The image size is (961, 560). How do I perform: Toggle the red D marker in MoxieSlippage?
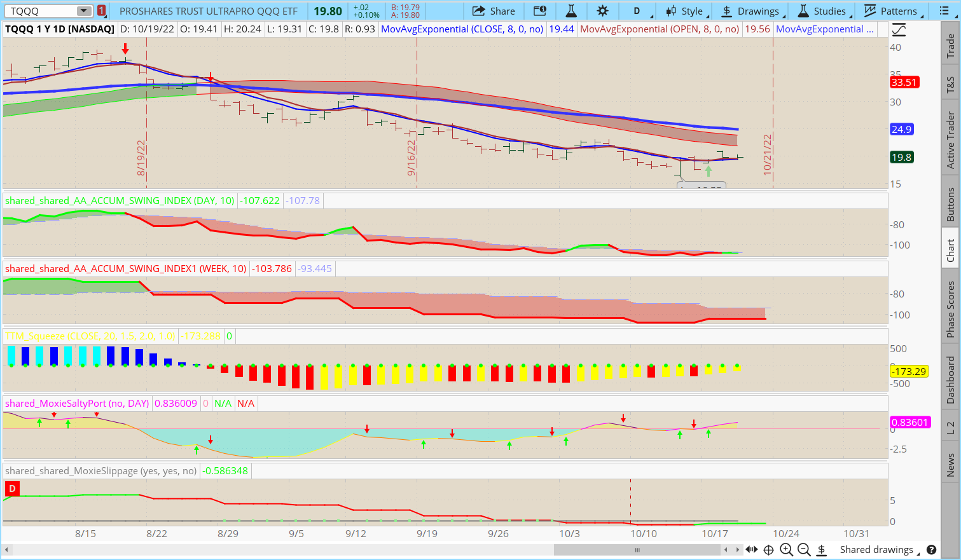tap(11, 489)
